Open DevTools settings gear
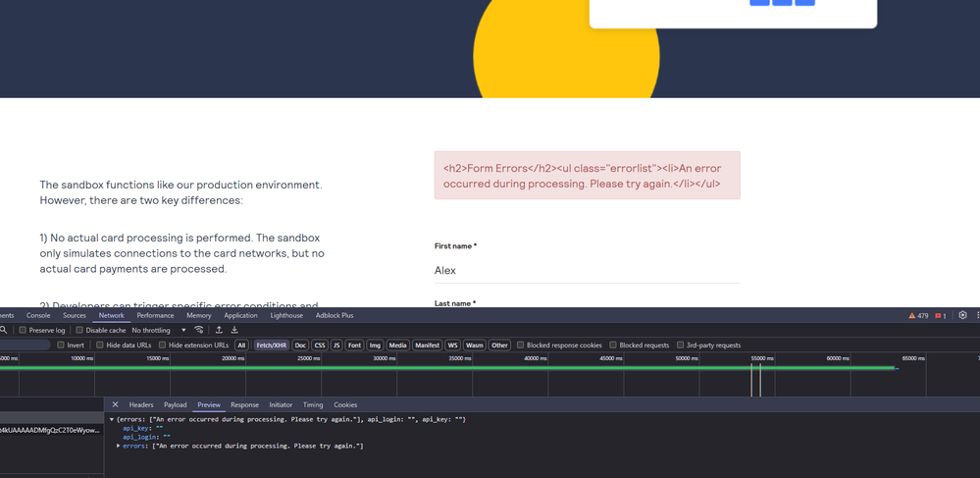Screen dimensions: 980x478 [962, 315]
